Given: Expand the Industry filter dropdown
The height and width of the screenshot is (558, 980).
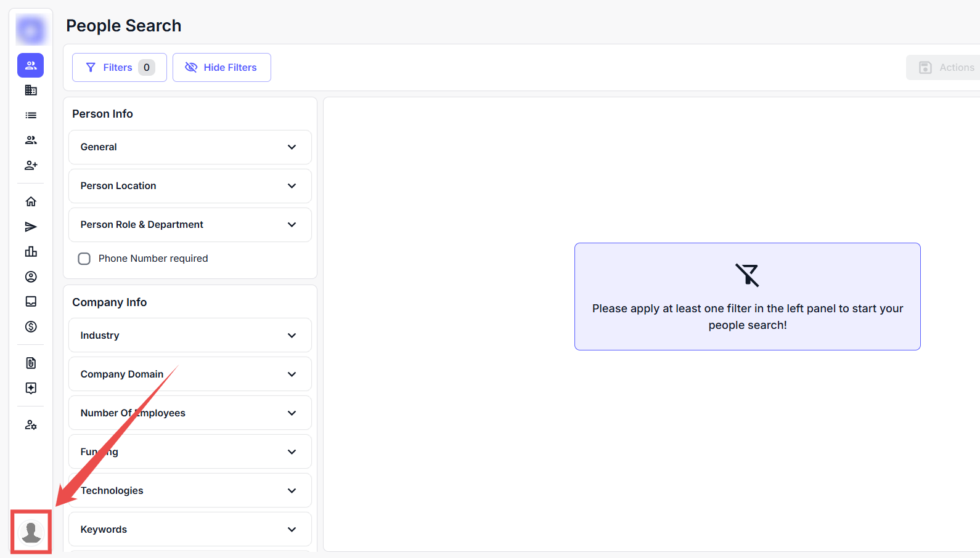Looking at the screenshot, I should click(190, 336).
